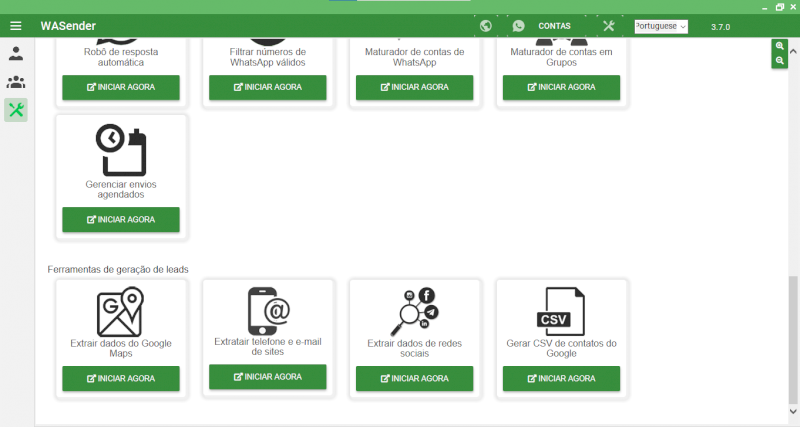Click the scheduled sends clock icon
The height and width of the screenshot is (427, 800).
(121, 150)
